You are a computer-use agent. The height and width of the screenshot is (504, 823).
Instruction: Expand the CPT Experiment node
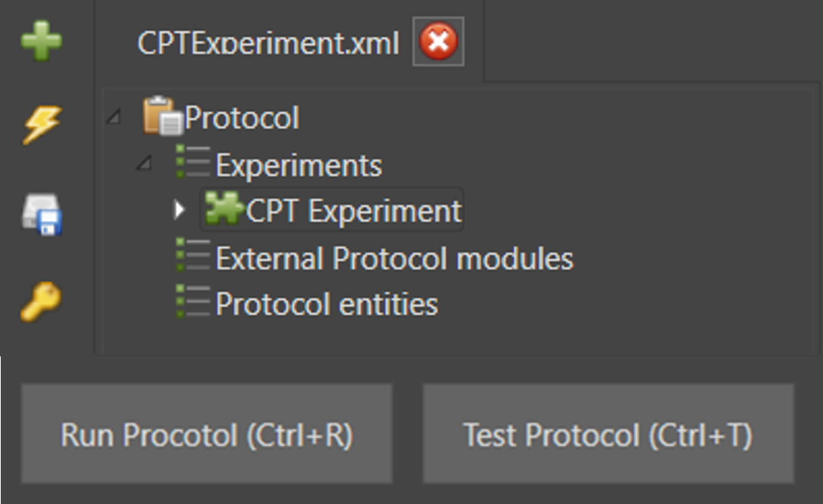(179, 209)
